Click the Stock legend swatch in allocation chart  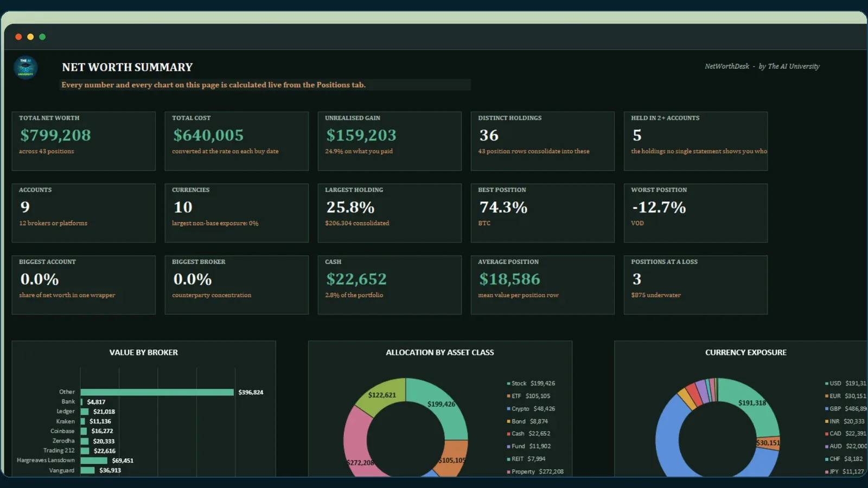click(x=508, y=383)
